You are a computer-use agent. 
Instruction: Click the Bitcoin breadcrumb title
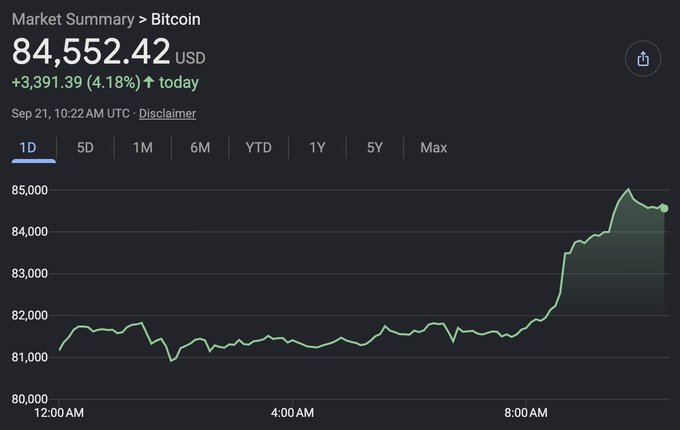176,20
